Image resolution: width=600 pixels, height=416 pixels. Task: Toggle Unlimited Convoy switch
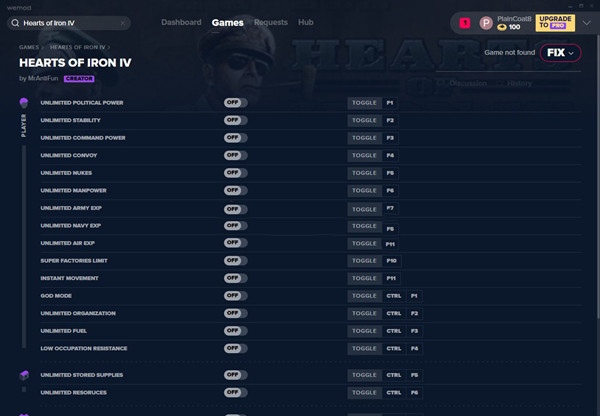tap(235, 155)
